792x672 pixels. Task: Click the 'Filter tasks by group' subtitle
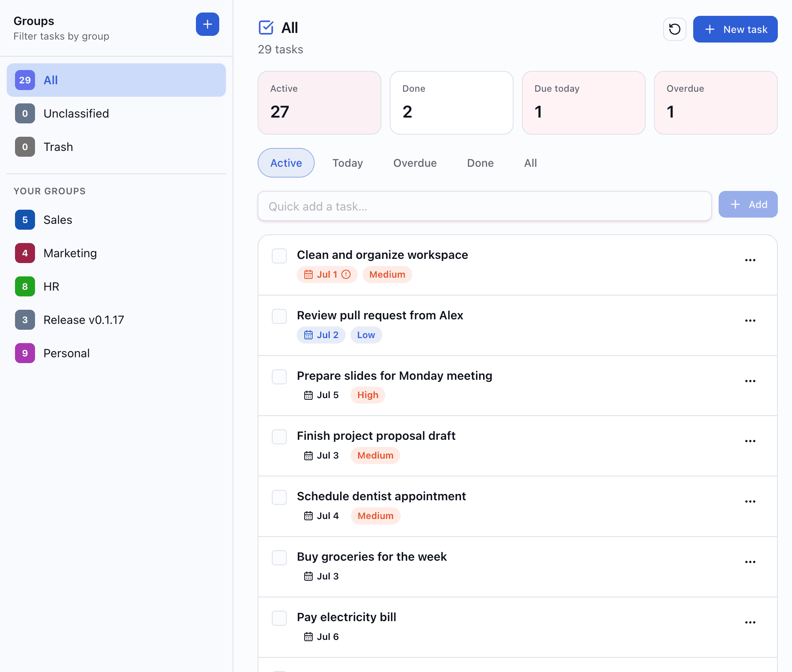61,36
